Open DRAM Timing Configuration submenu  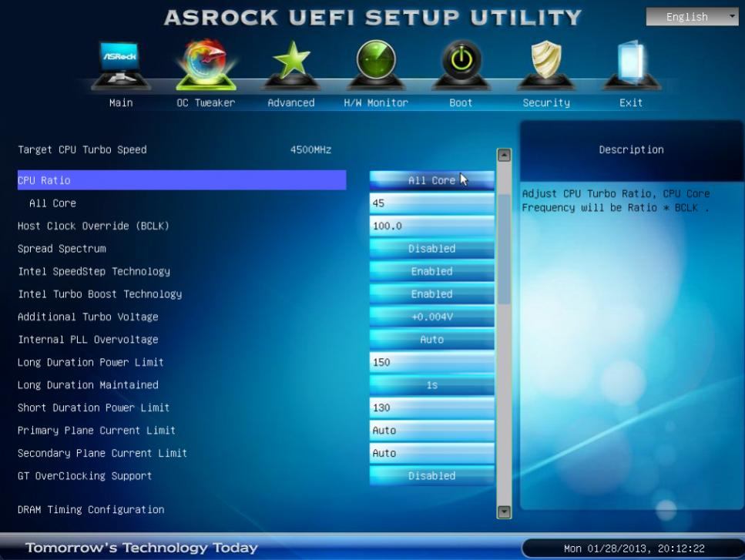91,510
